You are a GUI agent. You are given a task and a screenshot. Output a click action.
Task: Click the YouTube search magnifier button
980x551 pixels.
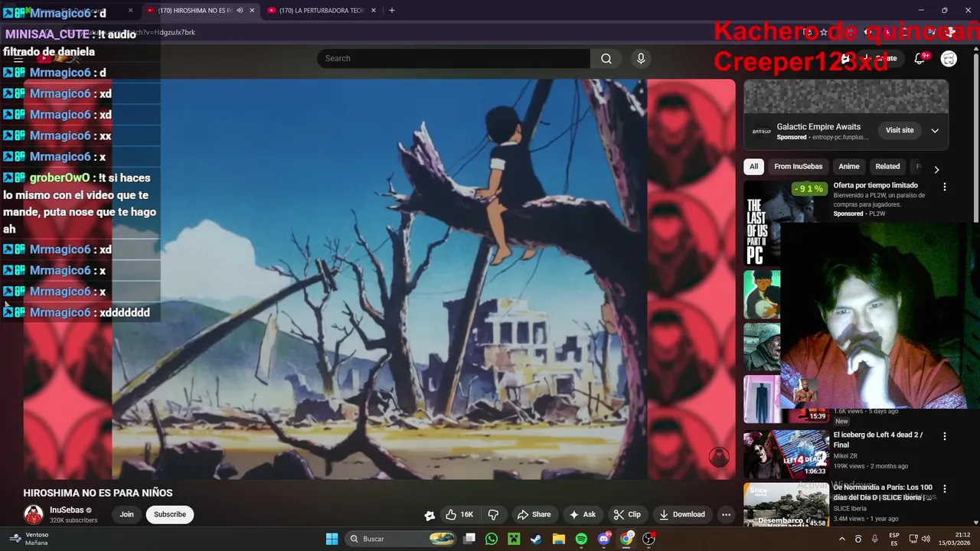606,58
